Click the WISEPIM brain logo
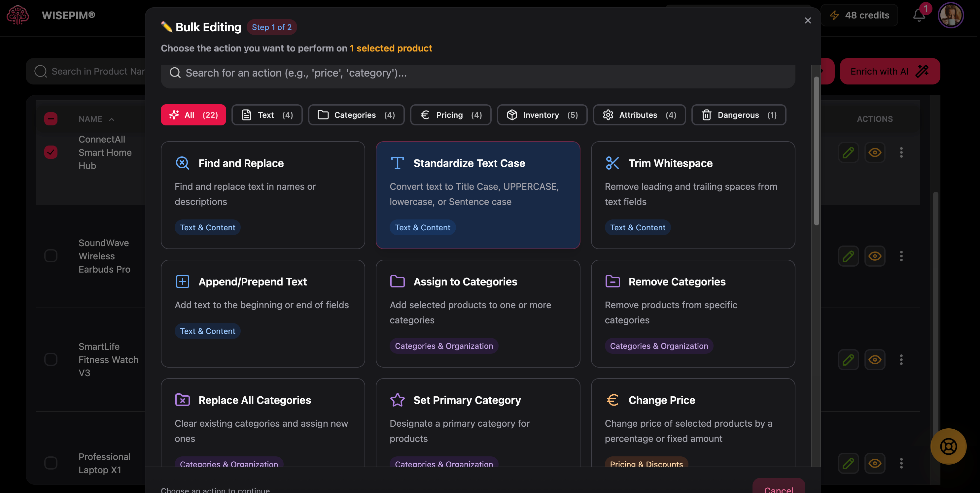 [17, 15]
